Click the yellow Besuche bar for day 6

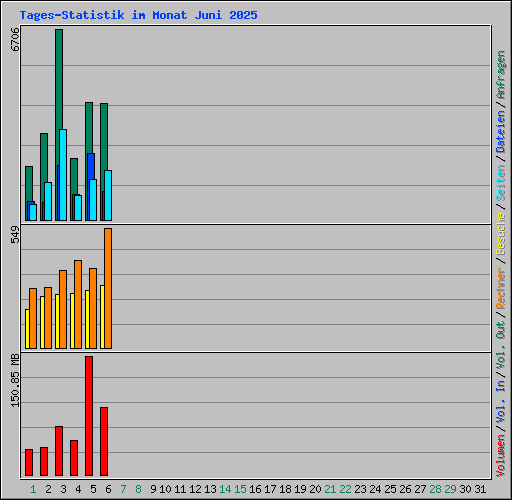pyautogui.click(x=102, y=317)
